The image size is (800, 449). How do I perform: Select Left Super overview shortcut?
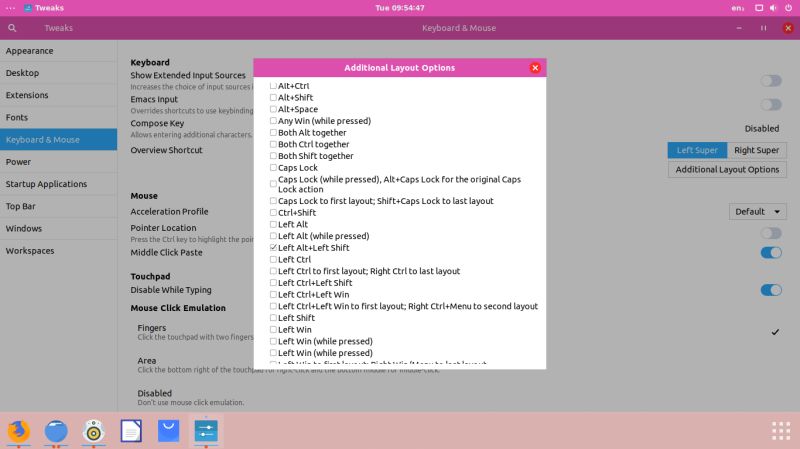(x=697, y=150)
